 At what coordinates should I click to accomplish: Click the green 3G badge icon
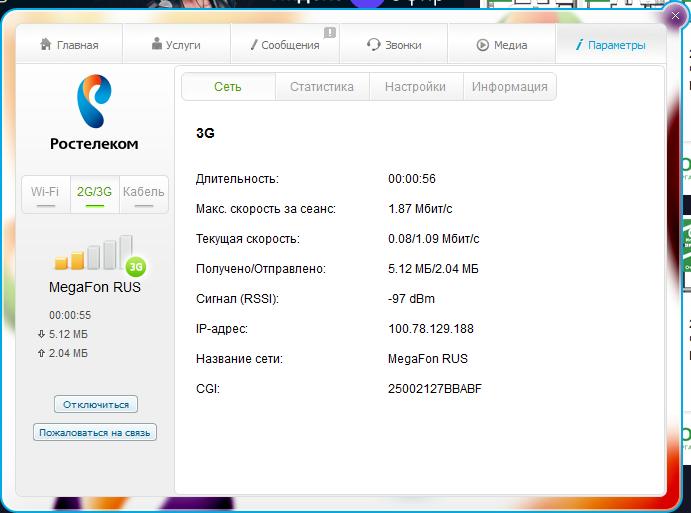[136, 266]
